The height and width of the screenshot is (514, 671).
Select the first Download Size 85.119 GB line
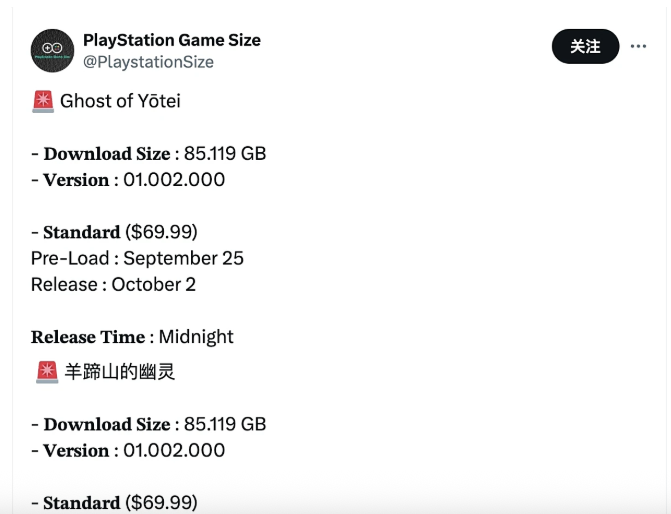coord(148,154)
